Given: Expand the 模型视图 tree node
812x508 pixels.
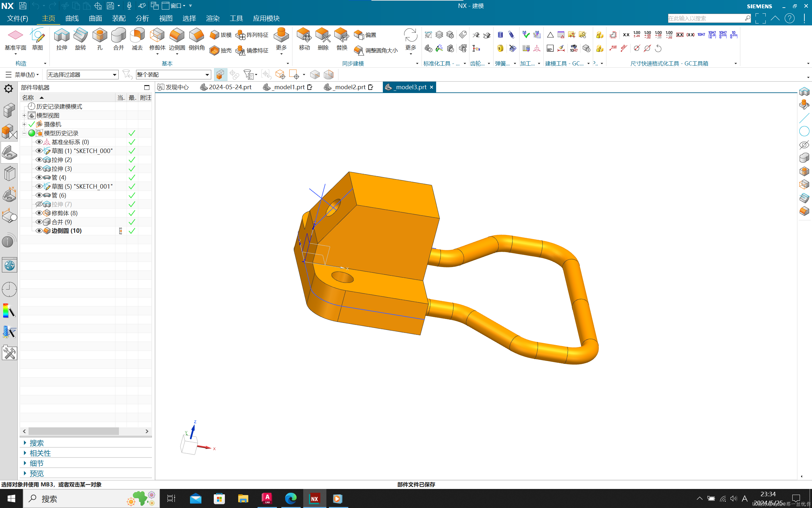Looking at the screenshot, I should point(24,116).
